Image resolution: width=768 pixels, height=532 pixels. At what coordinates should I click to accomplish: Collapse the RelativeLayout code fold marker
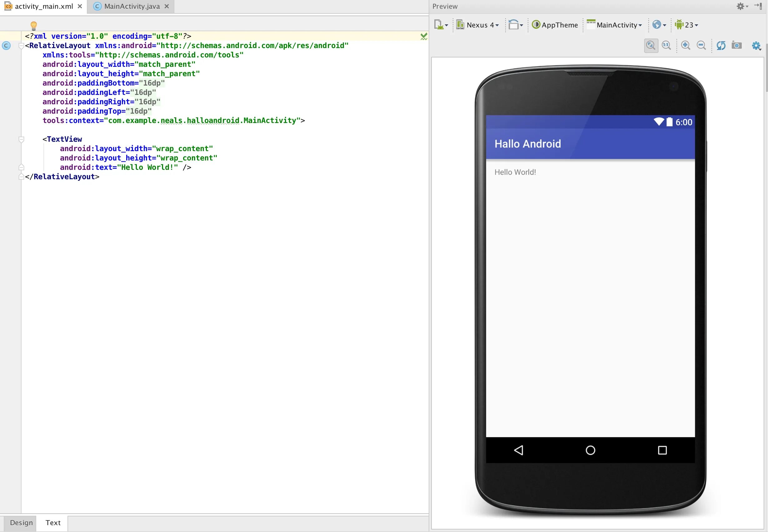[x=21, y=46]
